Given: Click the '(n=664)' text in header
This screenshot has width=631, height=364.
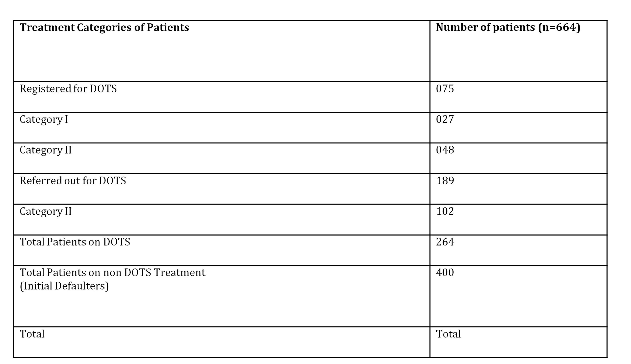Looking at the screenshot, I should click(559, 28).
